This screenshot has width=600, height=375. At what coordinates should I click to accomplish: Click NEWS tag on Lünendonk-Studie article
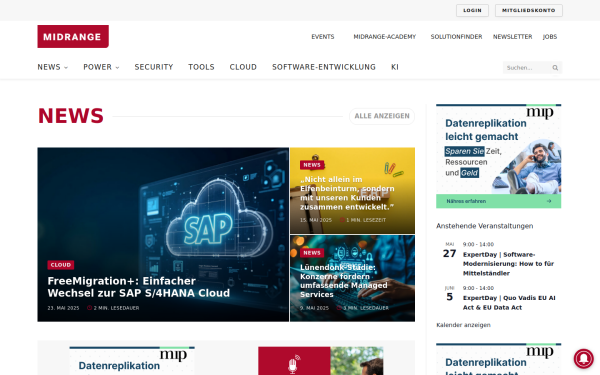point(312,253)
